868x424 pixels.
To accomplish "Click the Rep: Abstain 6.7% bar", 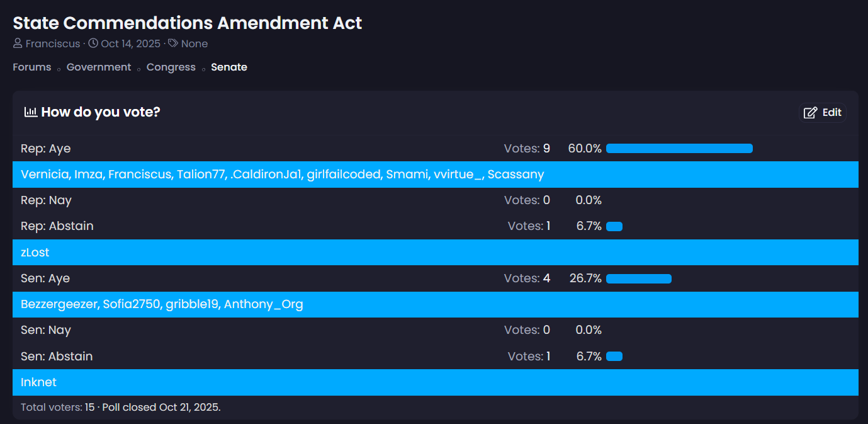I will [x=614, y=226].
